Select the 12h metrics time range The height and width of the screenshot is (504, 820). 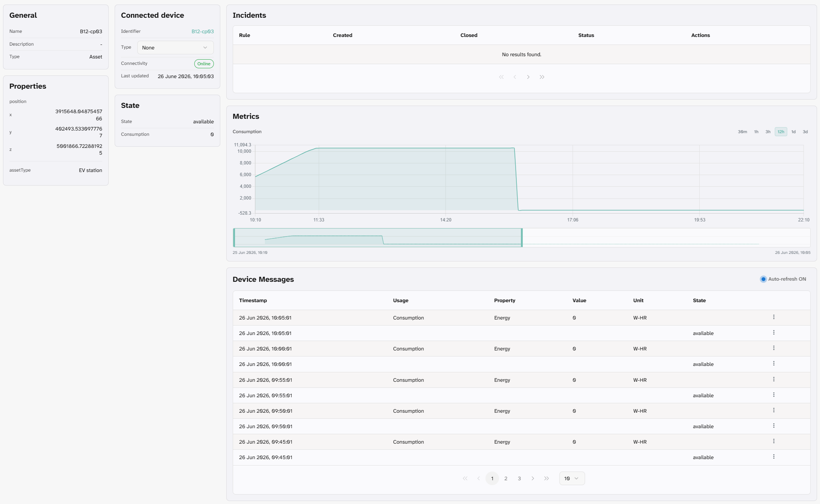point(781,132)
